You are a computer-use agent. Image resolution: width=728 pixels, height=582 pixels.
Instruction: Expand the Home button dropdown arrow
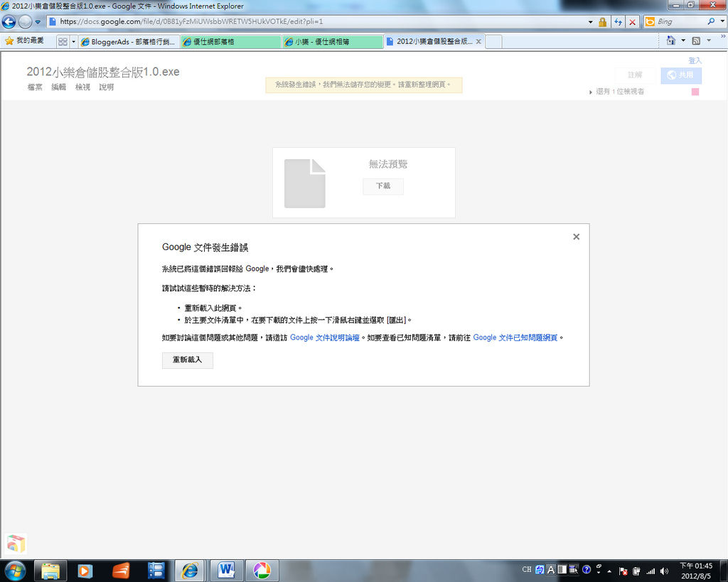[x=683, y=41]
